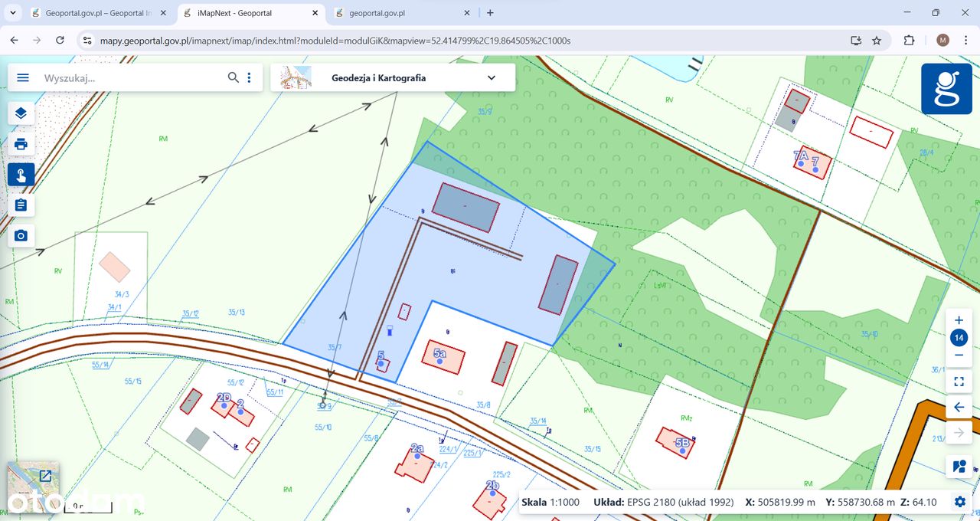980x521 pixels.
Task: Click parcel label 35/10
Action: pyautogui.click(x=870, y=334)
